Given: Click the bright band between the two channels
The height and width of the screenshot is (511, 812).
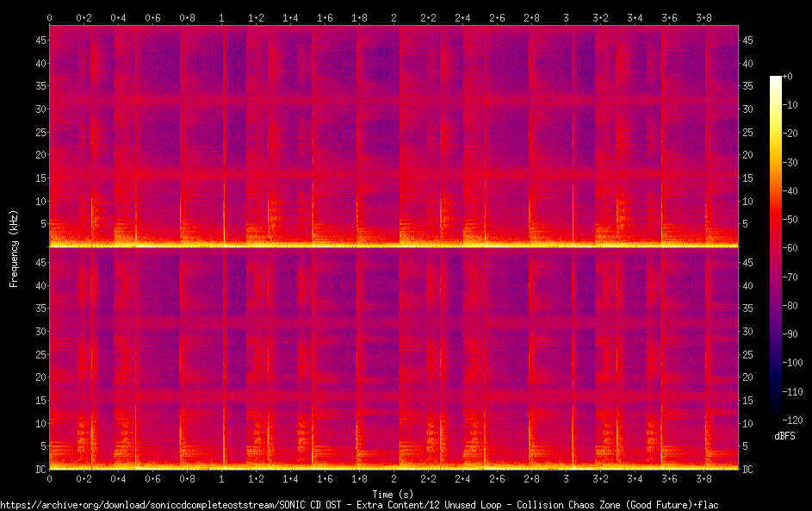Looking at the screenshot, I should 394,246.
